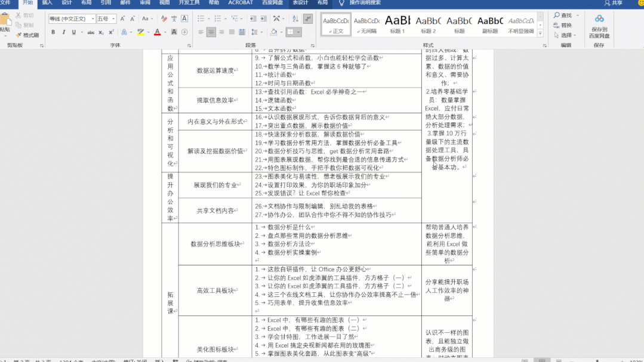This screenshot has height=362, width=644.
Task: Decrease font size with shrink font icon
Action: click(133, 19)
